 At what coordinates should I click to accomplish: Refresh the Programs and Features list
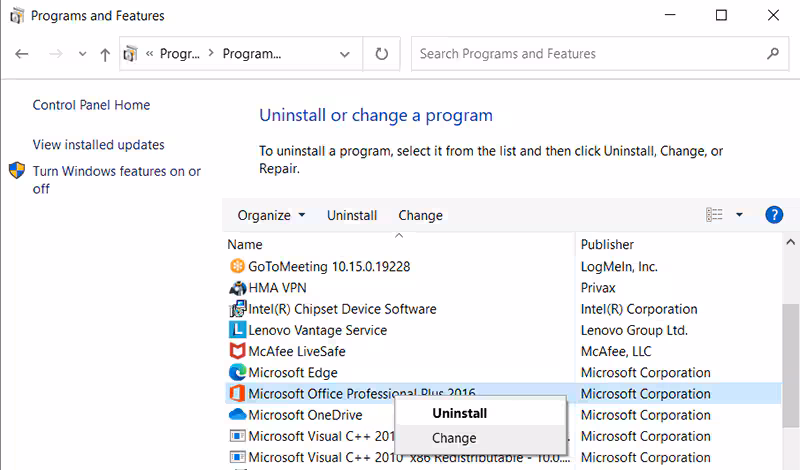click(381, 54)
